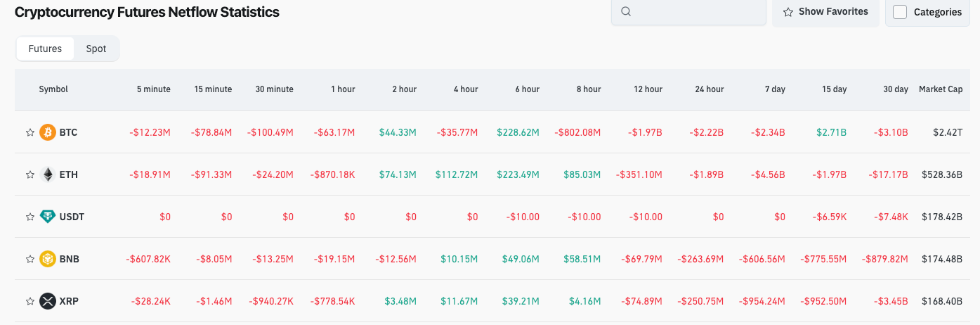Toggle the Categories checkbox

tap(900, 12)
